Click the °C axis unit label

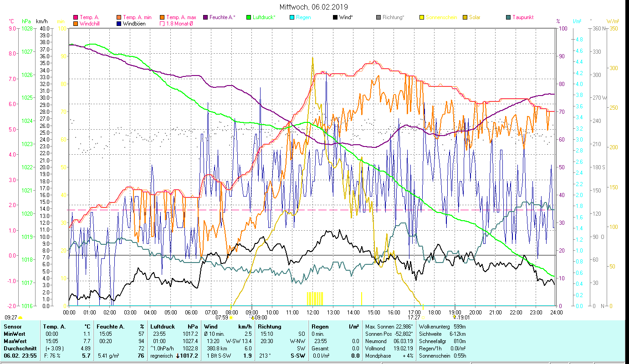pos(11,21)
